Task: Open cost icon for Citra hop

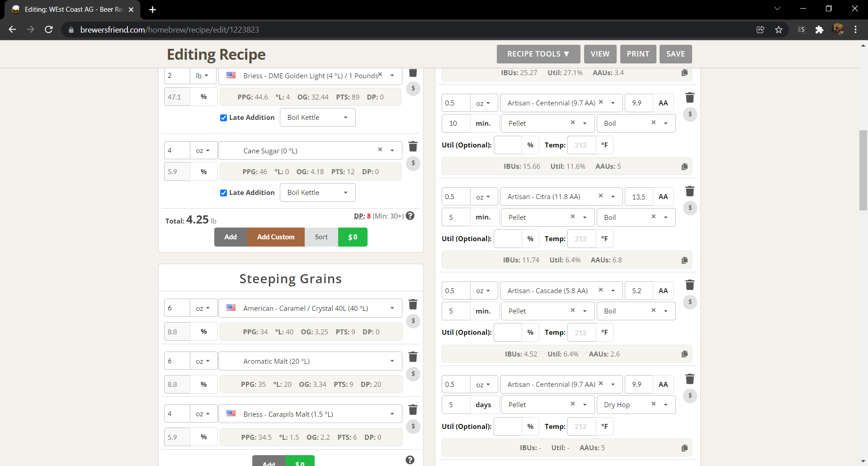Action: click(x=690, y=208)
